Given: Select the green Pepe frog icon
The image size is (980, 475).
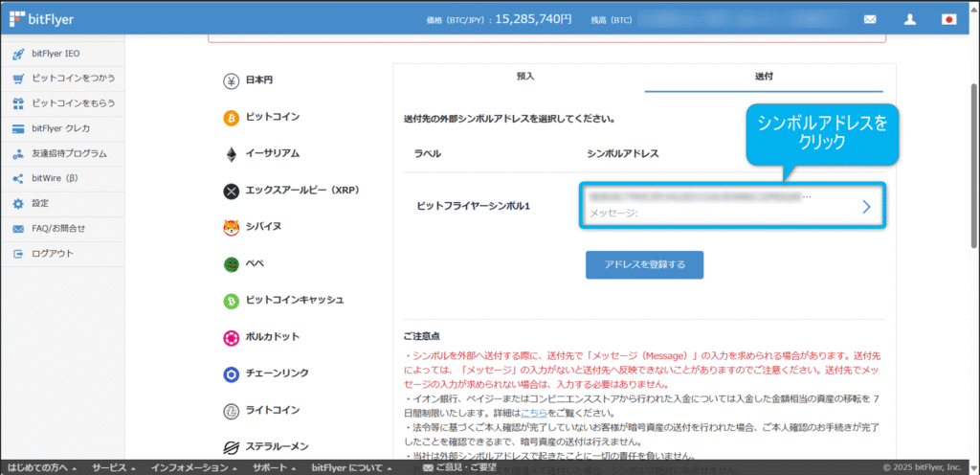Looking at the screenshot, I should [x=232, y=264].
